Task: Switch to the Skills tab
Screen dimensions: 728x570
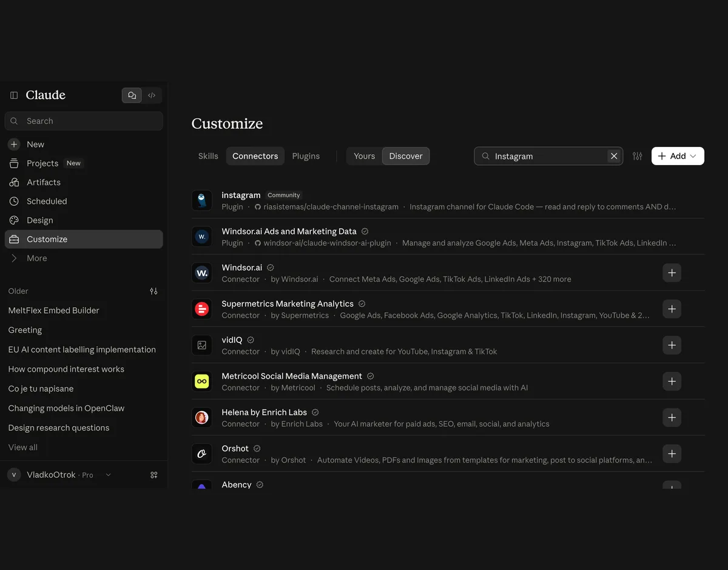Action: (208, 156)
